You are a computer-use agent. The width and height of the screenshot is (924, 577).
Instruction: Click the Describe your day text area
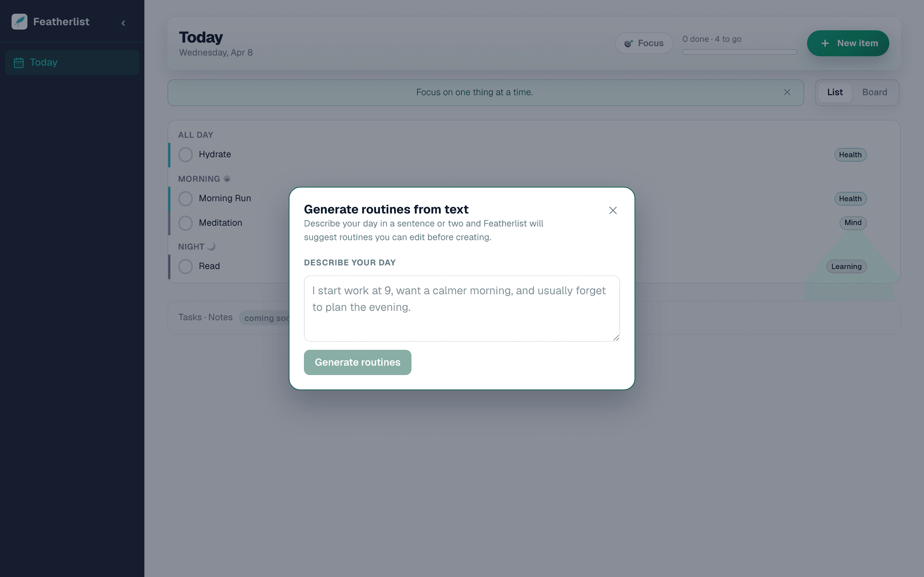coord(461,308)
